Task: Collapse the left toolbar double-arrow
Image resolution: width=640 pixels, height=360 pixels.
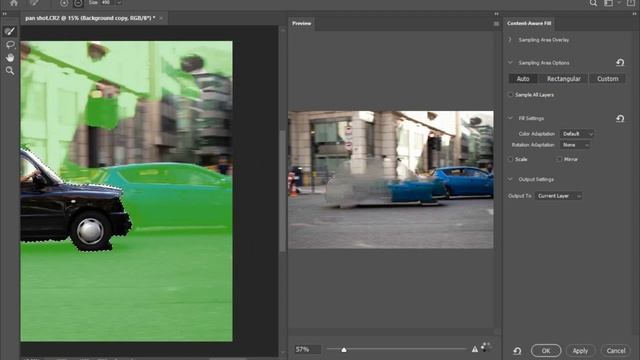Action: click(4, 13)
